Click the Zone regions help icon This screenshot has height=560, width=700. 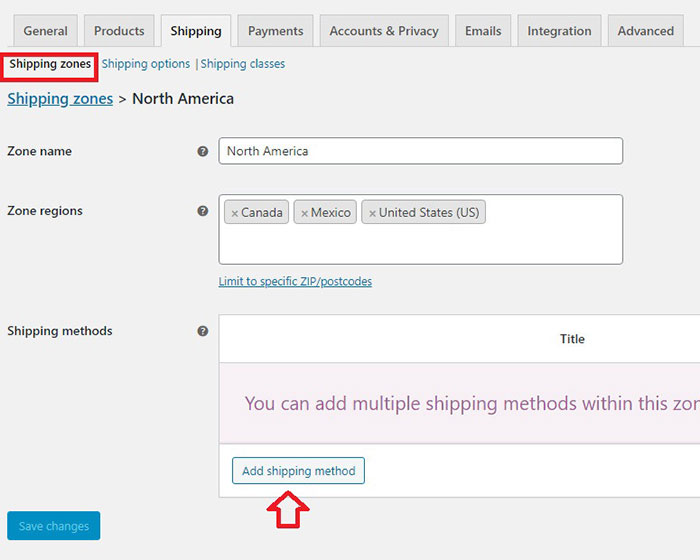203,211
